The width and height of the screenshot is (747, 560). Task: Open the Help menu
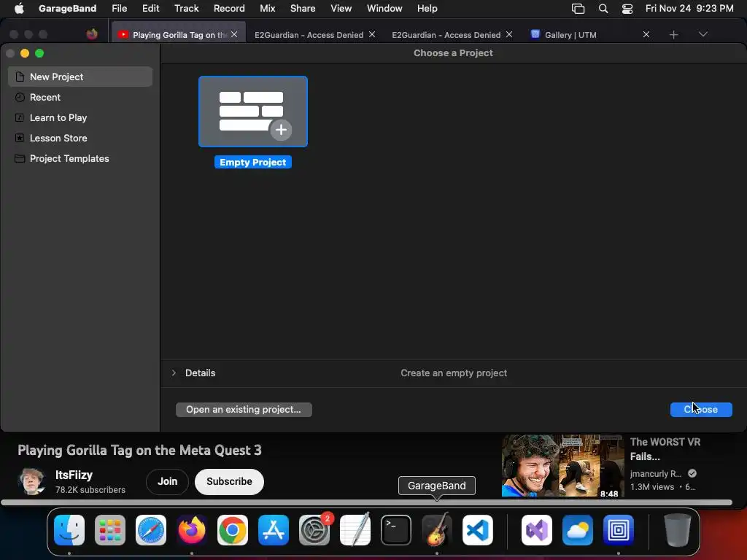tap(427, 8)
